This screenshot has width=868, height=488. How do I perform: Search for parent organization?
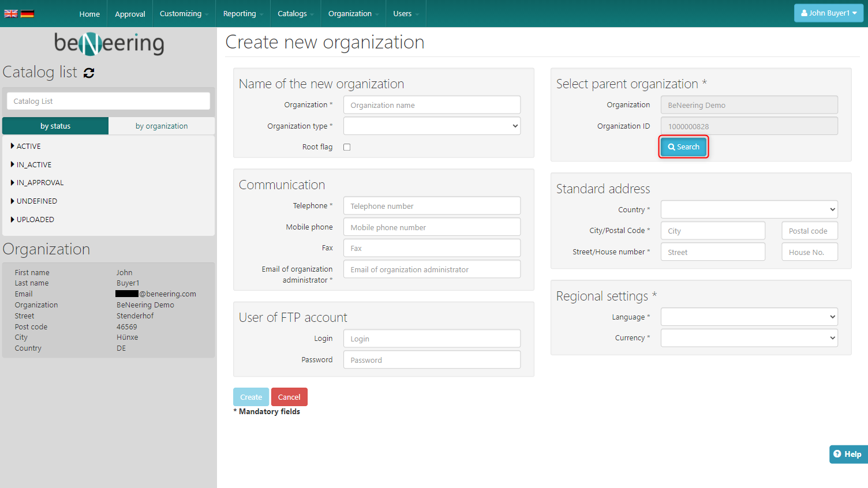click(x=683, y=147)
